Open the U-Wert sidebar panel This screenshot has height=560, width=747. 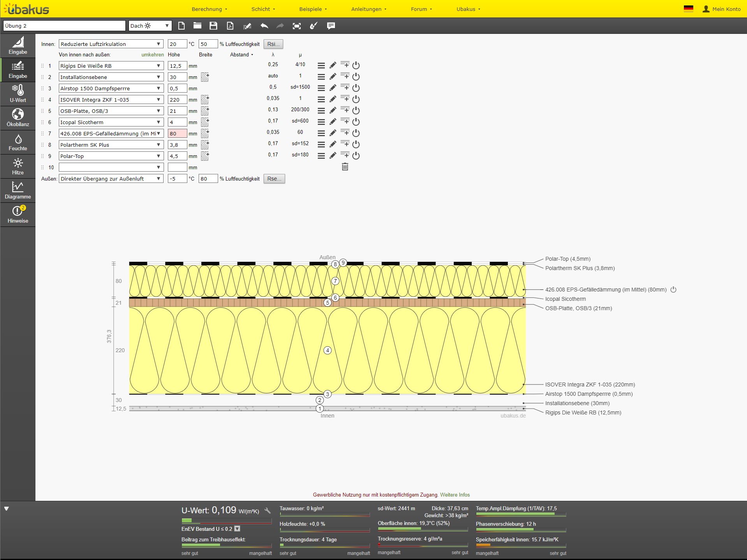coord(18,94)
